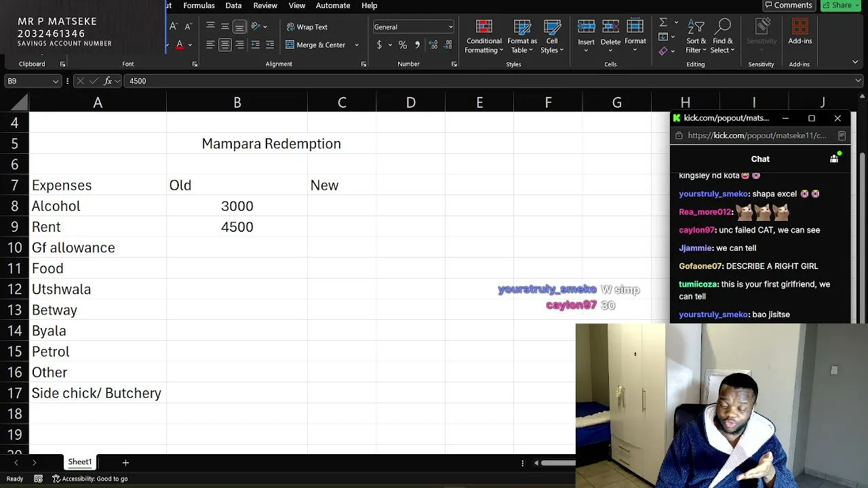Open the Cell Styles gallery
The width and height of the screenshot is (868, 488).
(x=552, y=37)
